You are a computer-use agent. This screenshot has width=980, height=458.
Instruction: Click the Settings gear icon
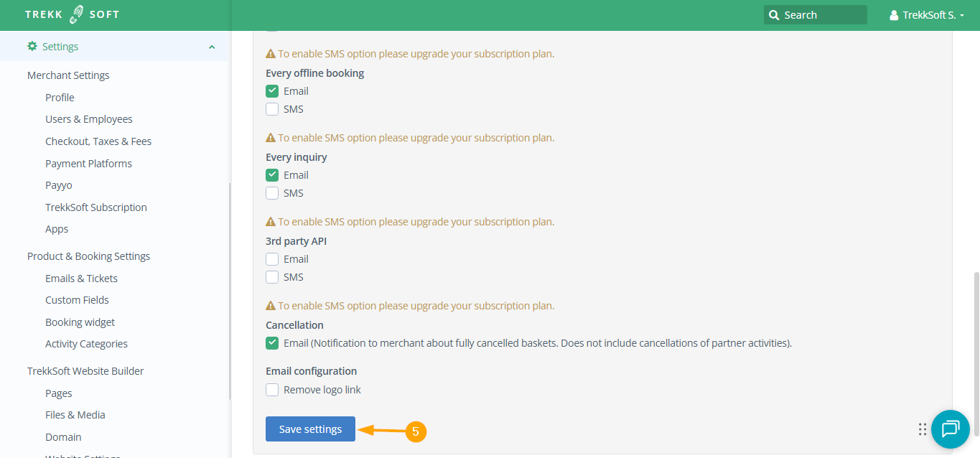click(32, 47)
